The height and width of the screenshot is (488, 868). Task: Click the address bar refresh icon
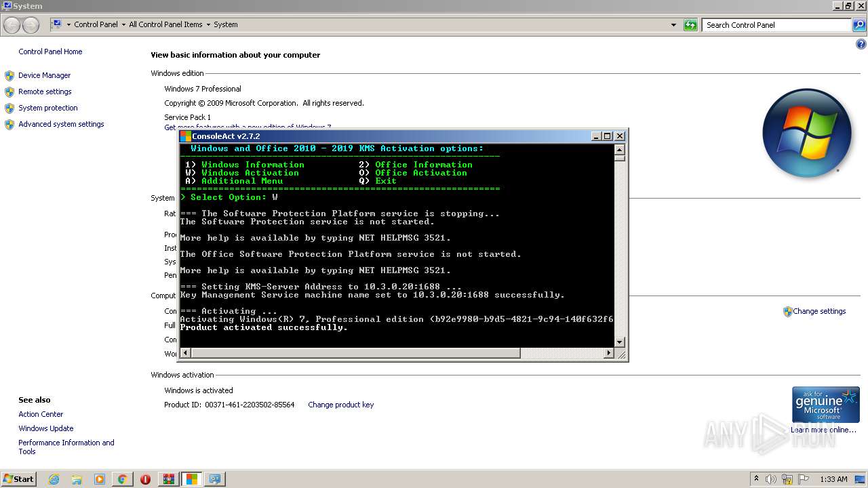pos(690,25)
